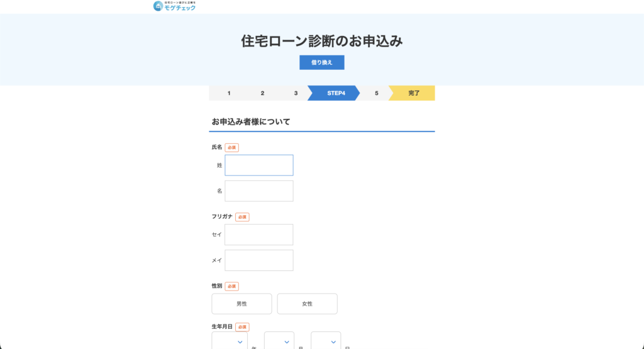Click the 完了 final step
The width and height of the screenshot is (644, 349).
pyautogui.click(x=414, y=93)
